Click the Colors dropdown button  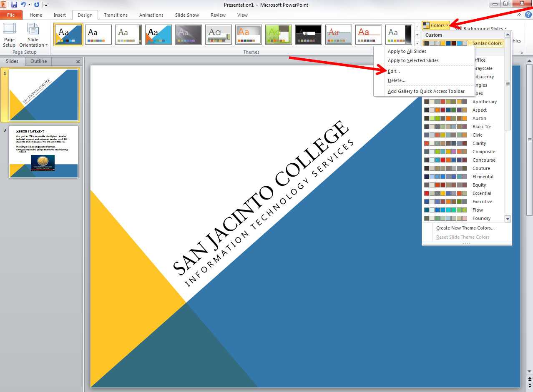tap(436, 25)
